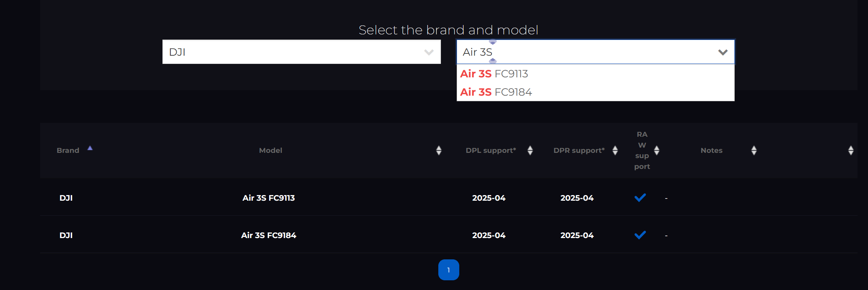
Task: Sort by DPL support* column header
Action: point(491,150)
